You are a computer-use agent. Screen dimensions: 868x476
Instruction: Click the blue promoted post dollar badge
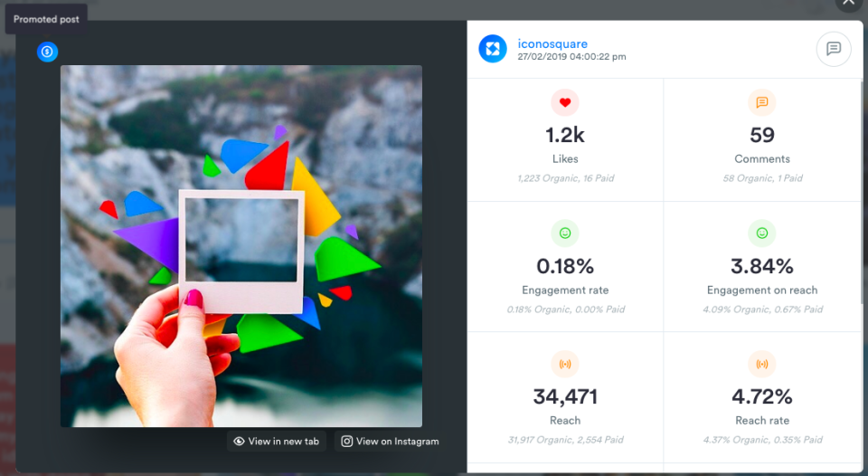(x=47, y=52)
